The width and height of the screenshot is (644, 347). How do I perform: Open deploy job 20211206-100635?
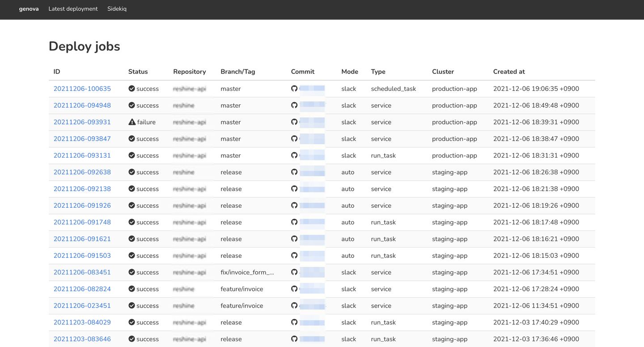coord(82,89)
